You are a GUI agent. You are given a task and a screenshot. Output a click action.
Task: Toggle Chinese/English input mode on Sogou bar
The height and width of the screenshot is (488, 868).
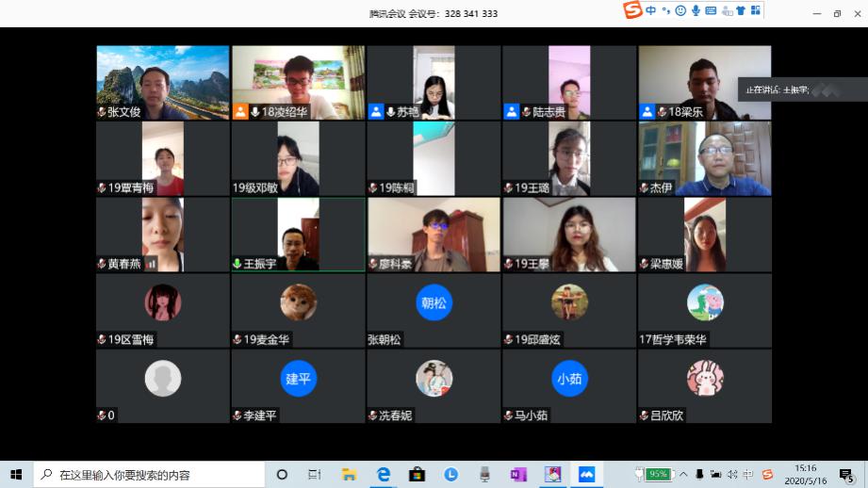(651, 10)
